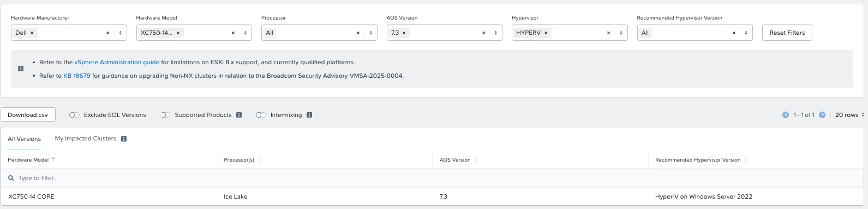Enable Exclude EOL Versions toggle

[x=75, y=115]
